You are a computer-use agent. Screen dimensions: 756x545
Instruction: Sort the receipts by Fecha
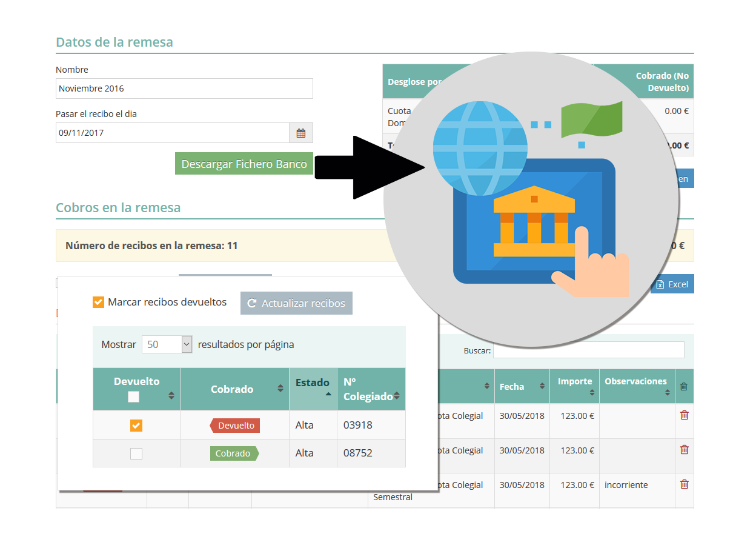522,386
